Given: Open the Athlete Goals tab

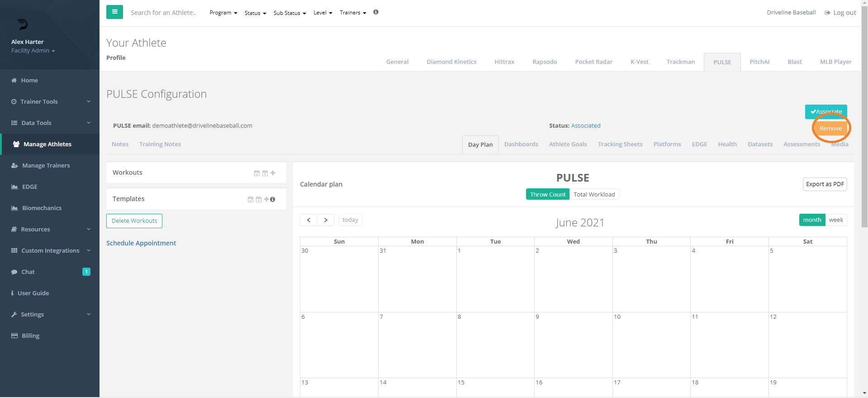Looking at the screenshot, I should pyautogui.click(x=568, y=144).
